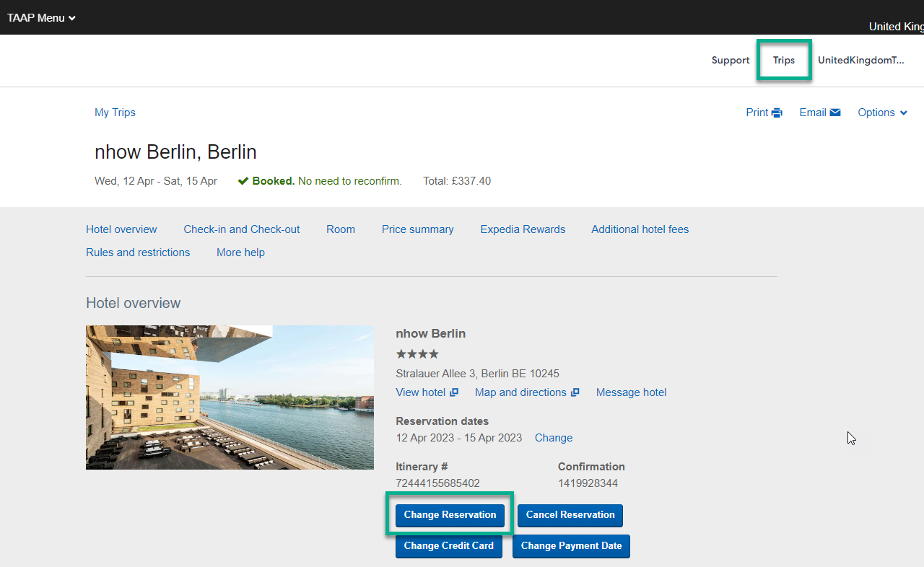Image resolution: width=924 pixels, height=567 pixels.
Task: Click the bold nhow Berlin hotel name
Action: [431, 333]
